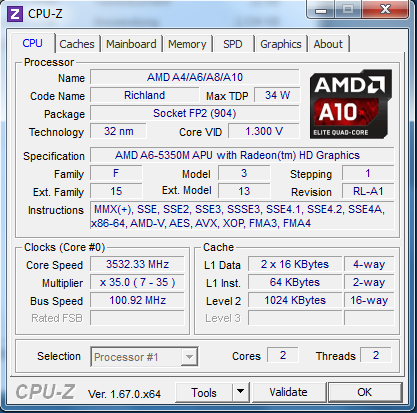
Task: Select the Memory tab
Action: pyautogui.click(x=187, y=44)
